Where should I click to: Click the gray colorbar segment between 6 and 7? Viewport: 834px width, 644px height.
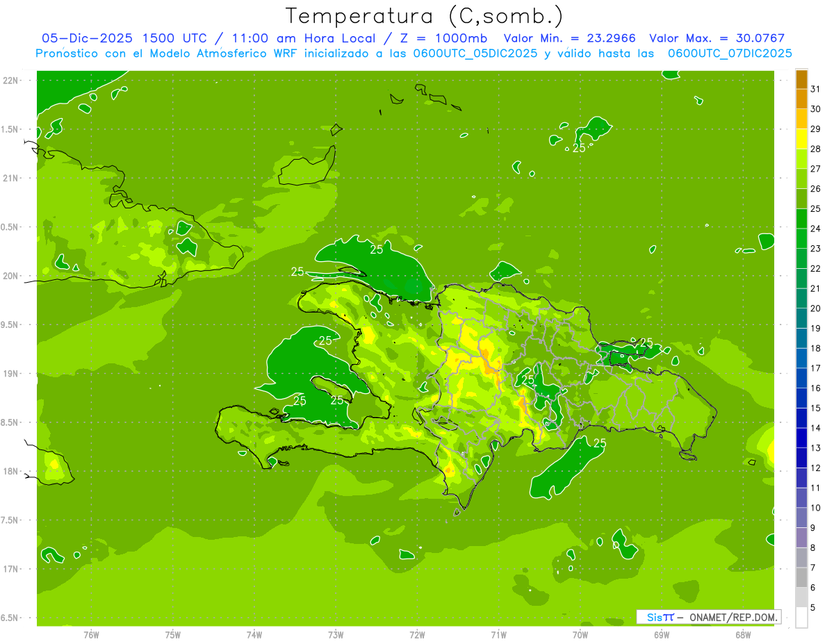801,577
